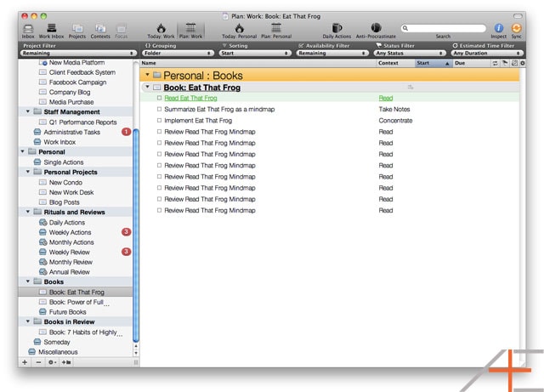Click the sidebar scroll down arrow

tap(136, 353)
